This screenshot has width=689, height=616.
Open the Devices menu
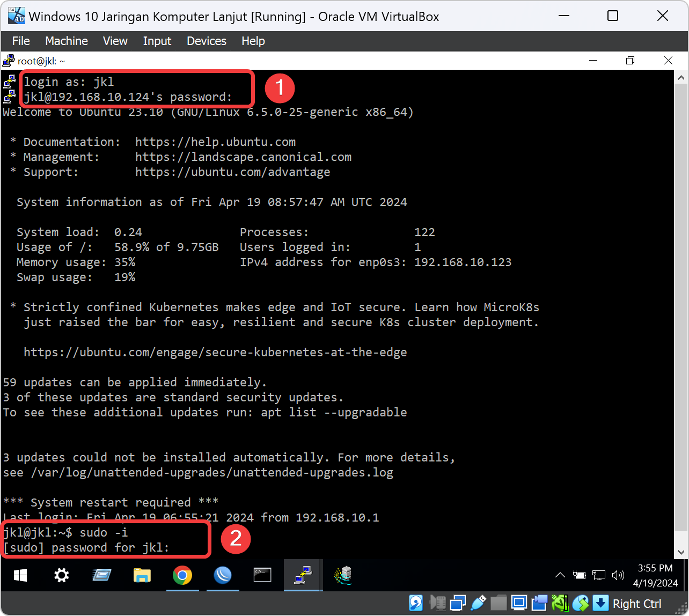tap(207, 41)
